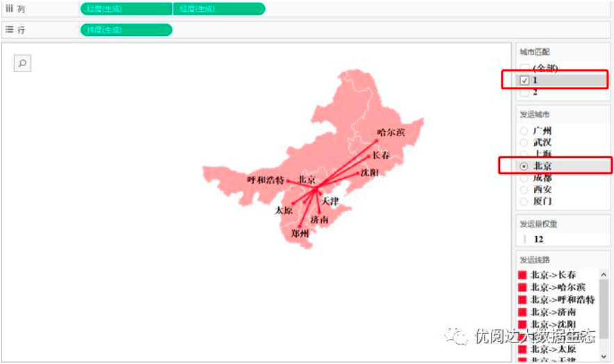This screenshot has width=614, height=364.
Task: Click the map search magnifier icon
Action: tap(22, 63)
